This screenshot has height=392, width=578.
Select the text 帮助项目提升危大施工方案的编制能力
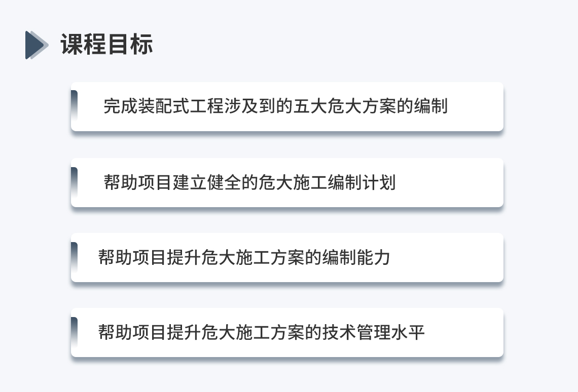pyautogui.click(x=244, y=257)
